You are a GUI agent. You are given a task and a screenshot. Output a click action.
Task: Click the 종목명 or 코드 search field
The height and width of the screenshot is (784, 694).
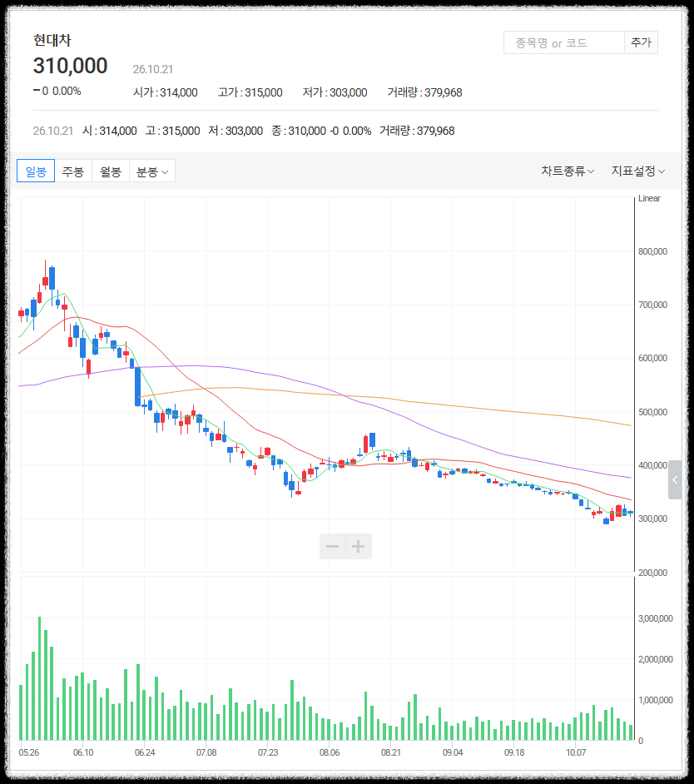564,43
